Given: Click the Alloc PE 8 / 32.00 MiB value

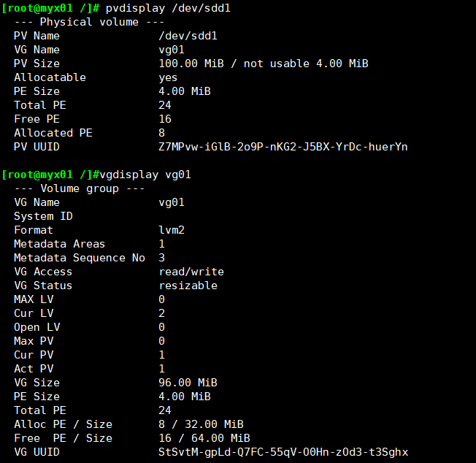Looking at the screenshot, I should (201, 424).
